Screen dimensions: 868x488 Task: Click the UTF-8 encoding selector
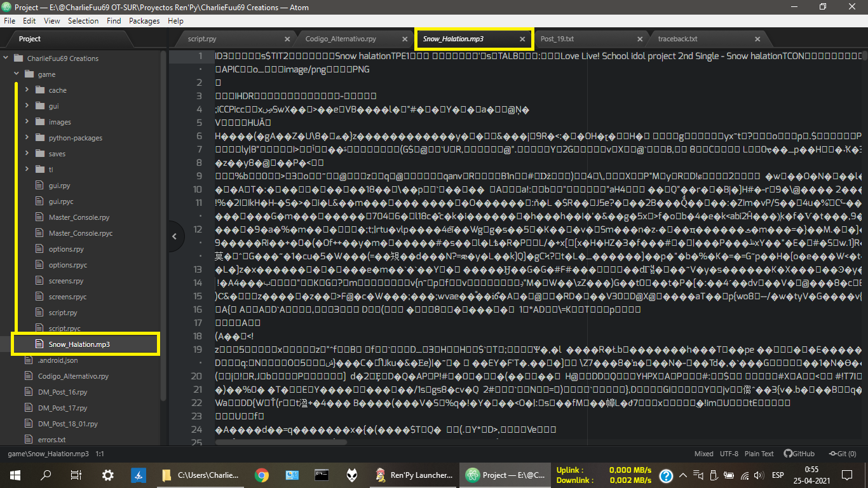tap(729, 454)
